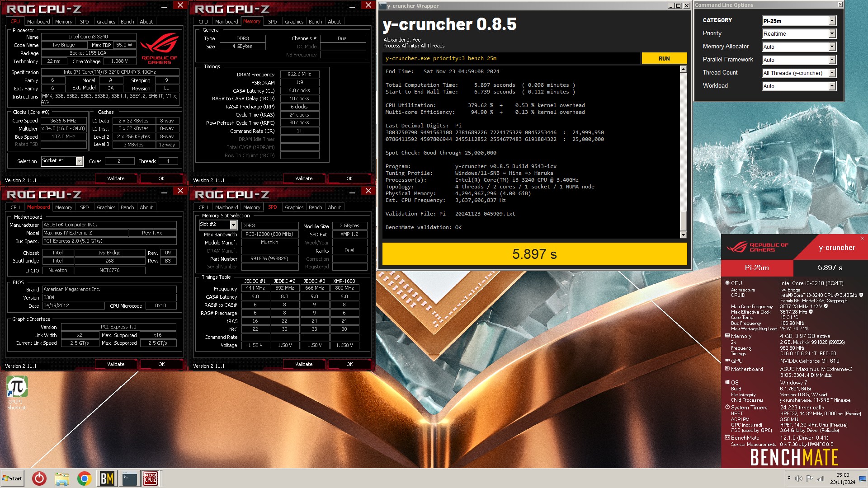Click the OS Windows logo in BenchMate panel
Screen dimensions: 868x488
(727, 382)
